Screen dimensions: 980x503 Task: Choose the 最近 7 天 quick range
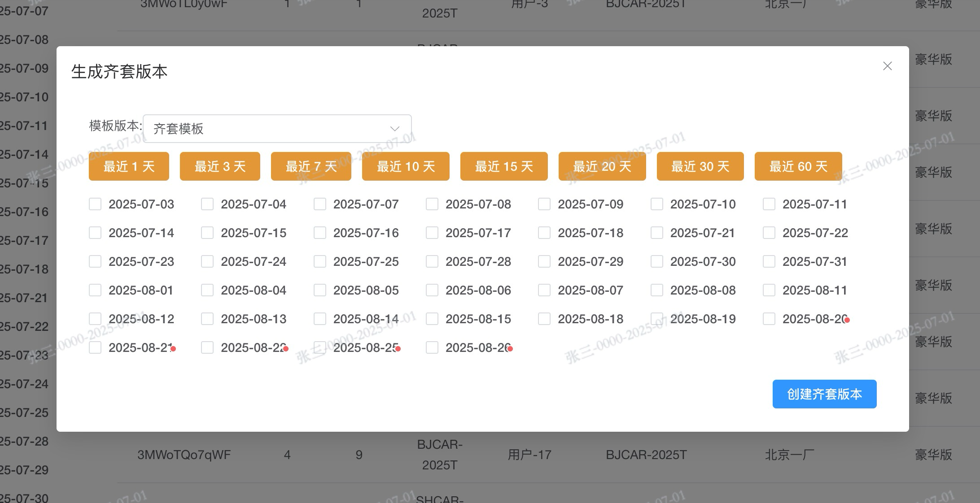point(311,166)
